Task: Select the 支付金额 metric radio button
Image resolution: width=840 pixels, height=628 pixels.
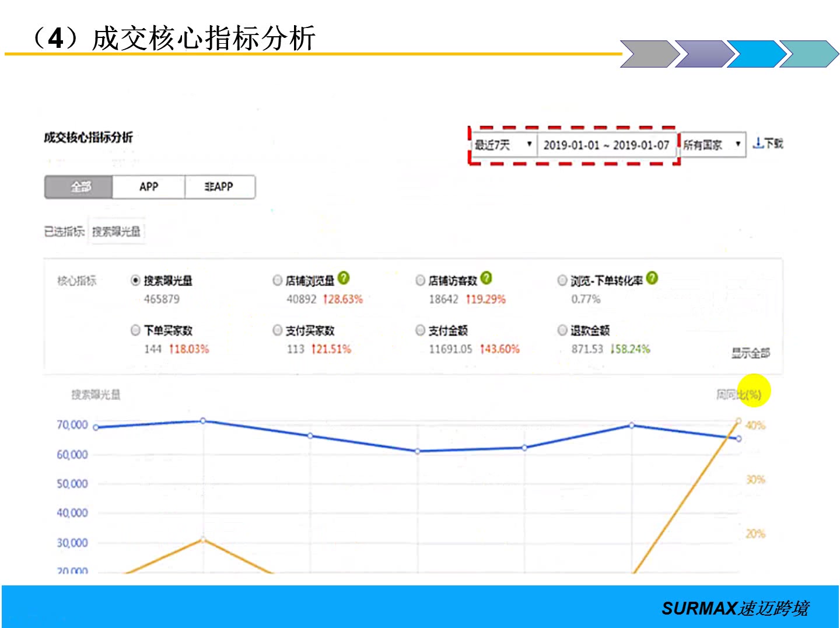Action: click(x=421, y=330)
